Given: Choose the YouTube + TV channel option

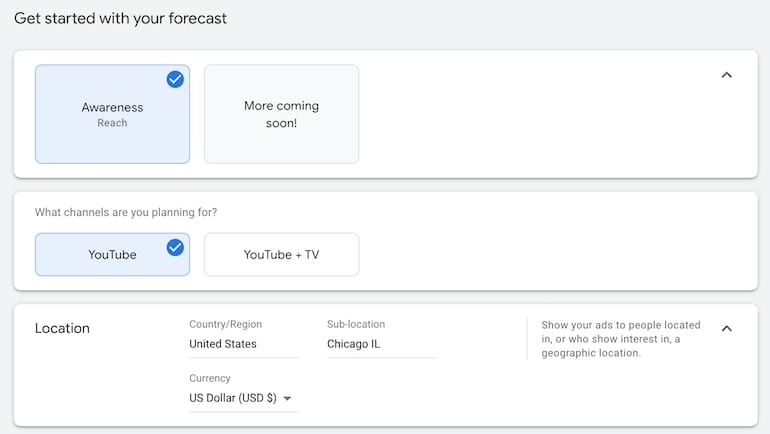Looking at the screenshot, I should click(x=281, y=254).
